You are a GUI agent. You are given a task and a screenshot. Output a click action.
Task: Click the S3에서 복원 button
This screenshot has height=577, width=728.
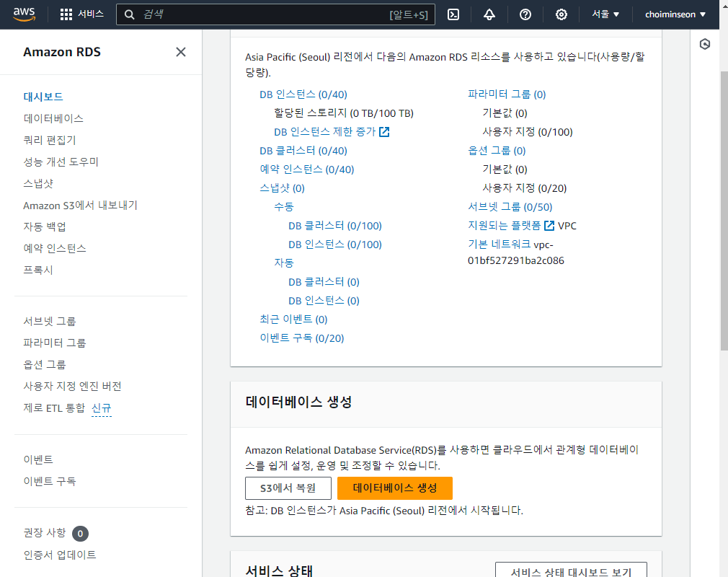[288, 488]
